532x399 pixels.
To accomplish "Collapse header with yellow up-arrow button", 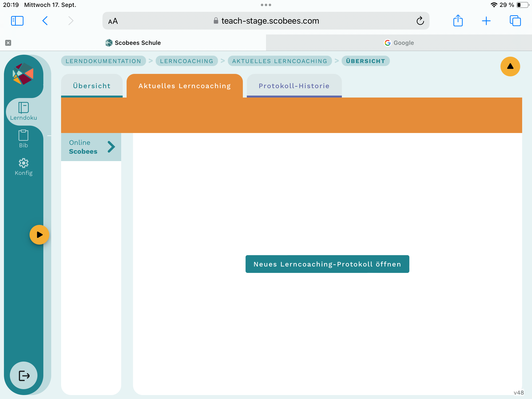I will coord(510,66).
